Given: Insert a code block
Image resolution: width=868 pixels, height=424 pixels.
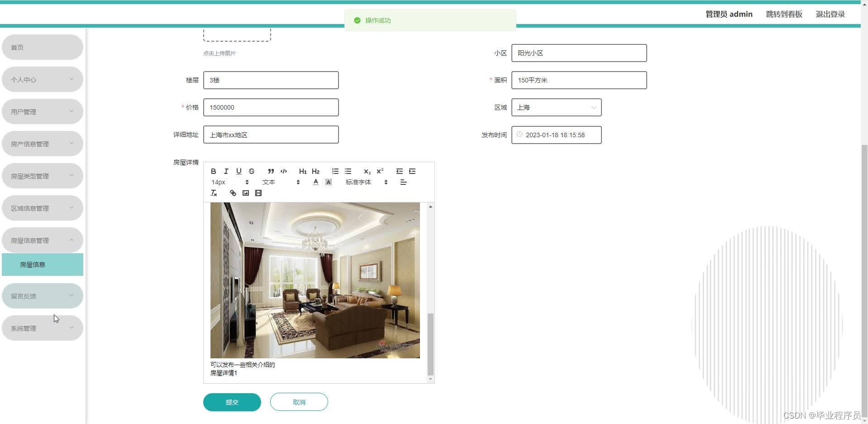Looking at the screenshot, I should [x=284, y=171].
